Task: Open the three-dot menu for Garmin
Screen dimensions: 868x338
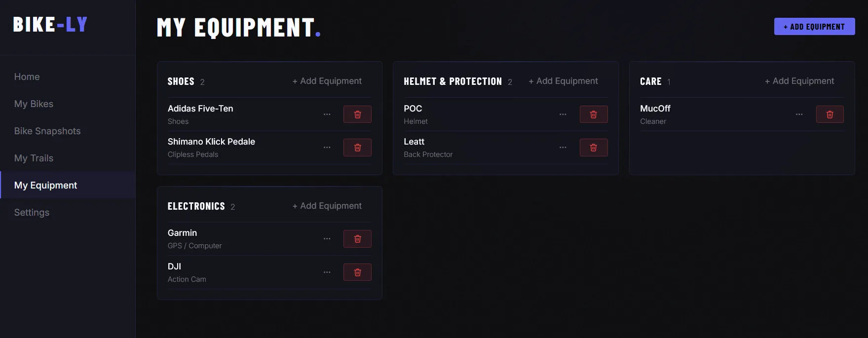Action: (x=327, y=238)
